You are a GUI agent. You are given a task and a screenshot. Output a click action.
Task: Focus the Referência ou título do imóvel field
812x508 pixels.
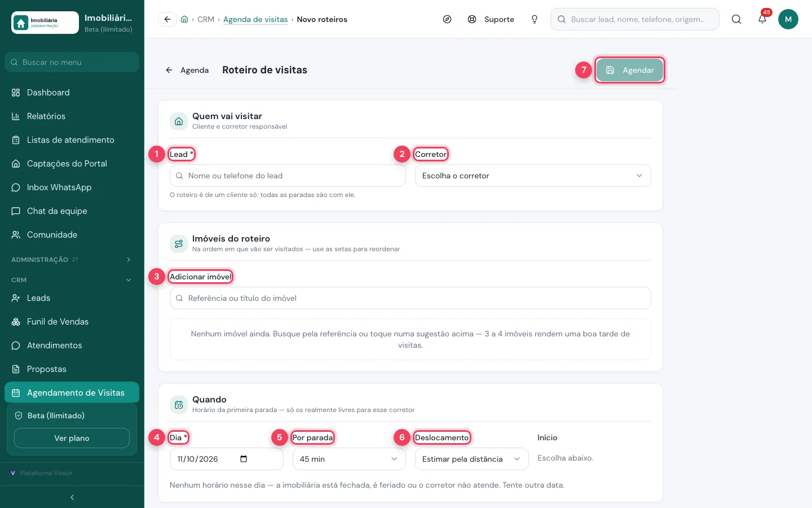[x=411, y=298]
